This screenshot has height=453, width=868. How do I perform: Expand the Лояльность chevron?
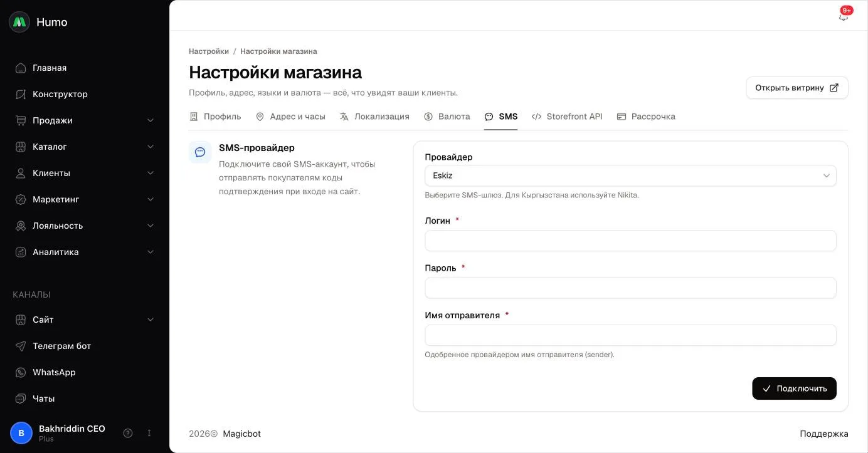tap(151, 226)
